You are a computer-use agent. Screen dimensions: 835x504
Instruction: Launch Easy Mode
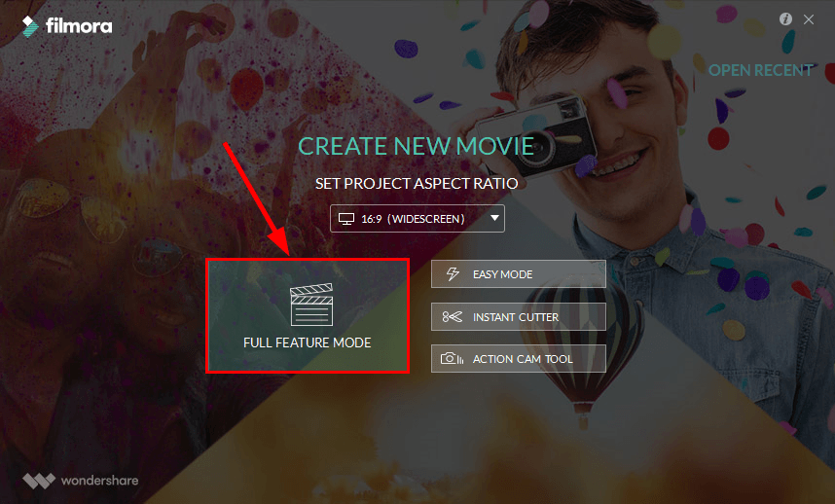coord(518,274)
